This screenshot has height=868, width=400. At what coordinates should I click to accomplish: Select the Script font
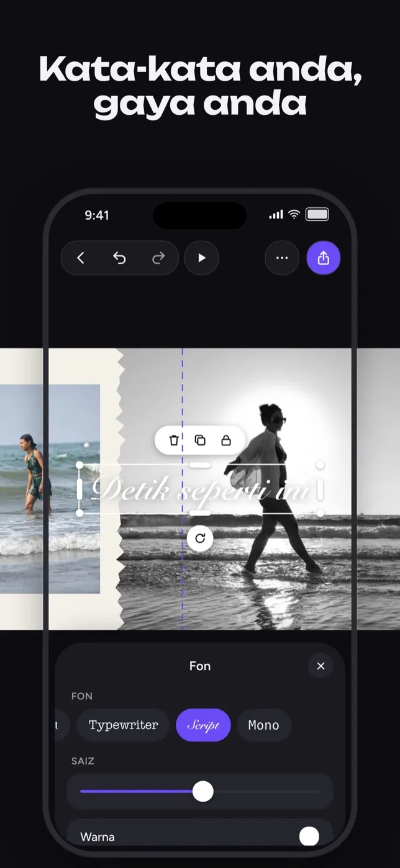[x=203, y=725]
